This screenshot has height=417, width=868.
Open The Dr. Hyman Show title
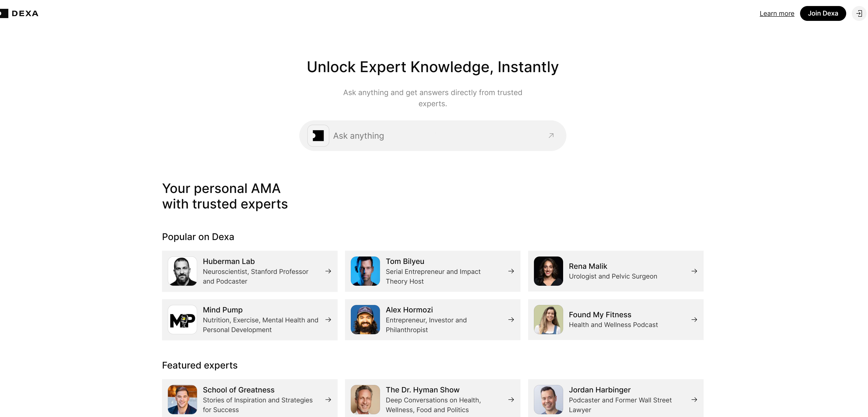point(422,390)
